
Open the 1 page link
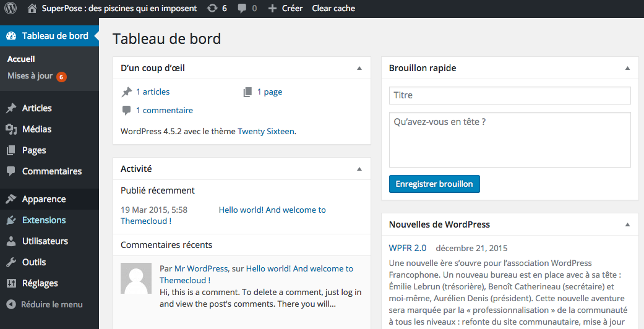coord(270,92)
